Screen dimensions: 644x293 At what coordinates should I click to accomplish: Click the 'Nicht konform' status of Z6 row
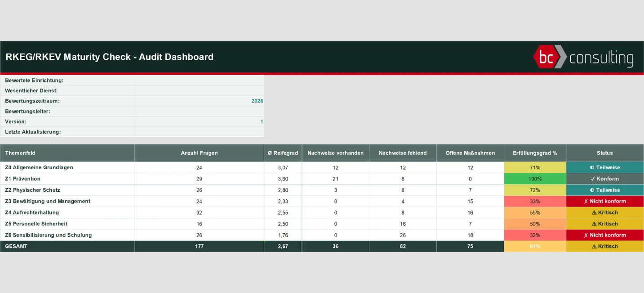pos(605,235)
